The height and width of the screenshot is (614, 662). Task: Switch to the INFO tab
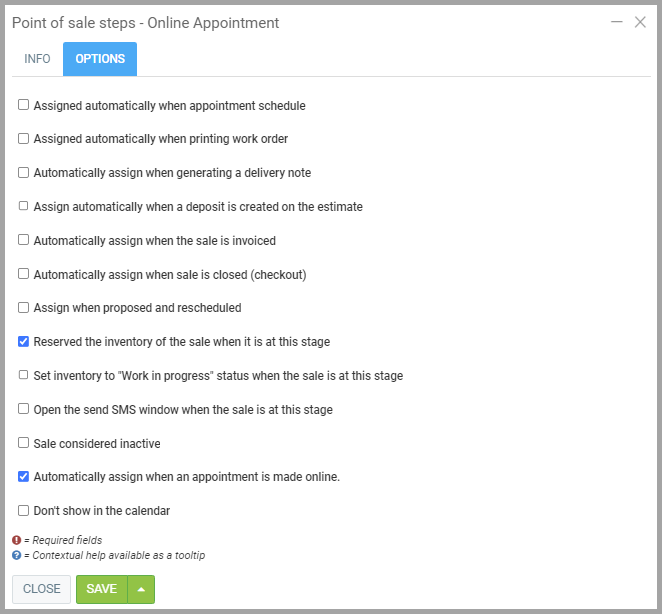coord(37,59)
